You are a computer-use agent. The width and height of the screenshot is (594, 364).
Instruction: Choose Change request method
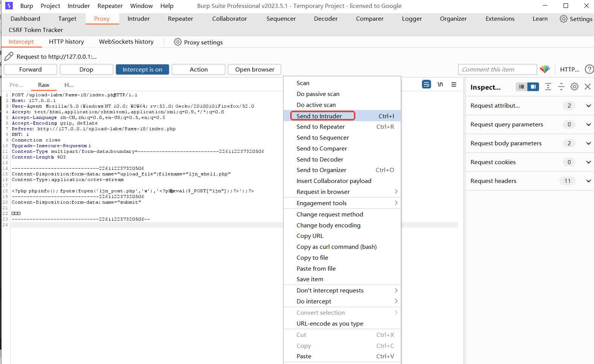(342, 215)
